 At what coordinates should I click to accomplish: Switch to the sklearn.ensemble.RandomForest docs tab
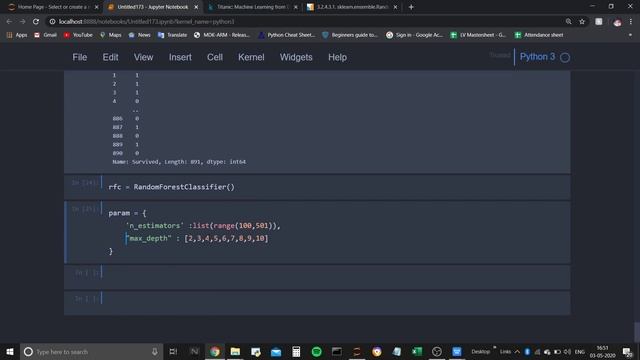(x=352, y=7)
